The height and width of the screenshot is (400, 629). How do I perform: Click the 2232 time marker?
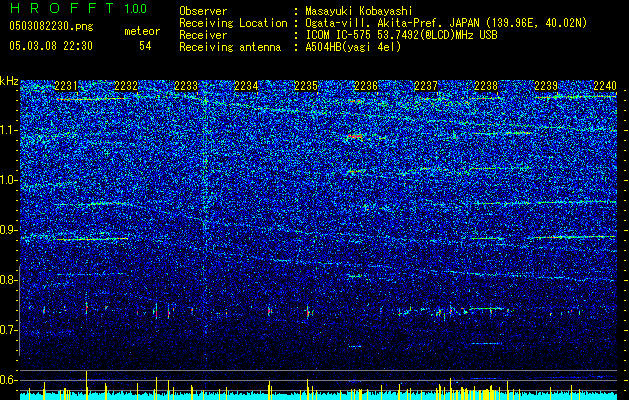pos(126,86)
